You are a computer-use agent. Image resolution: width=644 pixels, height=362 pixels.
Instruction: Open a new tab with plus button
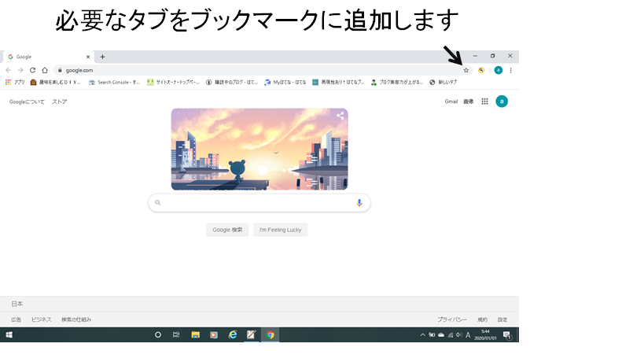coord(103,57)
